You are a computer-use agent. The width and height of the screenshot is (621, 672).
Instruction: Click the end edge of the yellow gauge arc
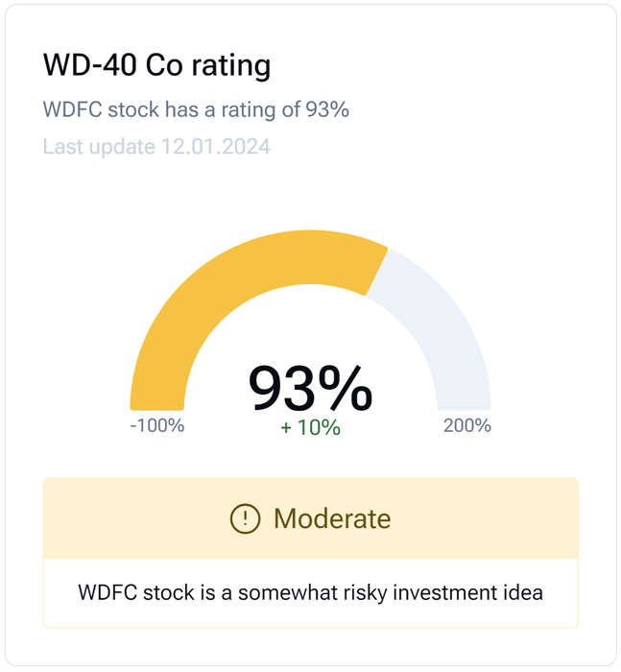[377, 272]
